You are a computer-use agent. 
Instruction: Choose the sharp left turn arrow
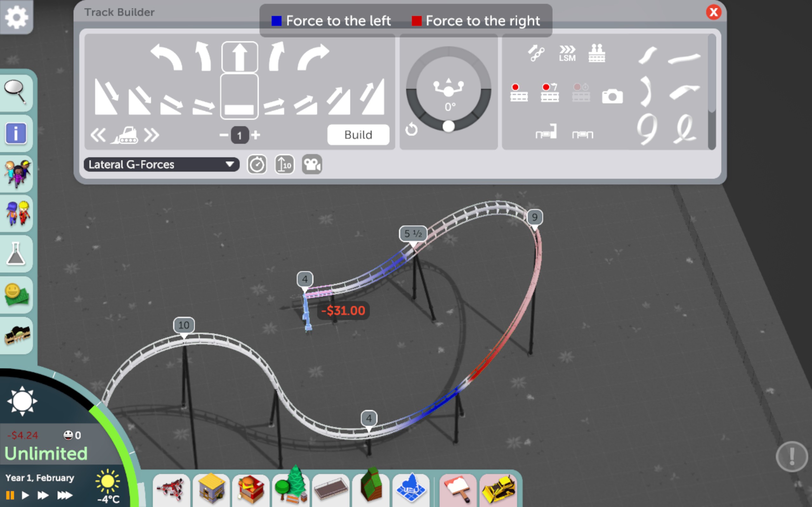point(167,58)
